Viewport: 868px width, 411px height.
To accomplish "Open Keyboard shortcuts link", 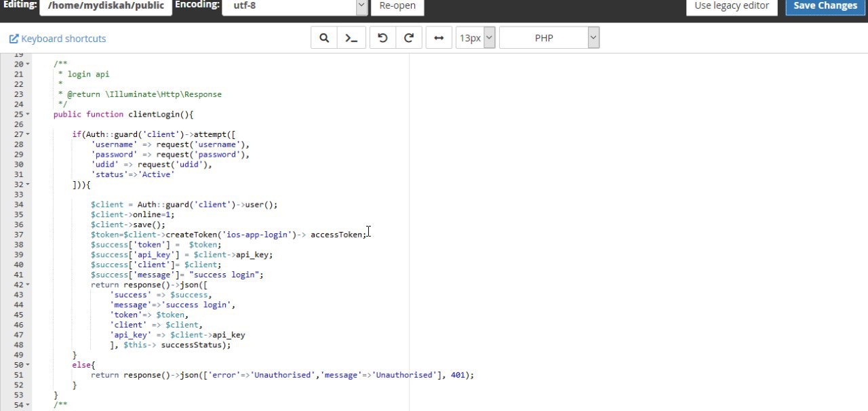I will coord(58,39).
